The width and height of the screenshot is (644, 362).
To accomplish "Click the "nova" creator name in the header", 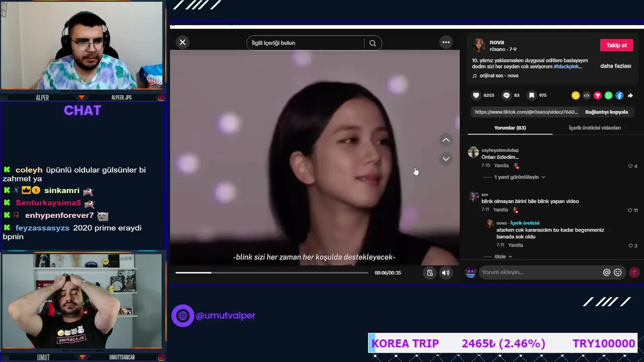I will point(497,42).
